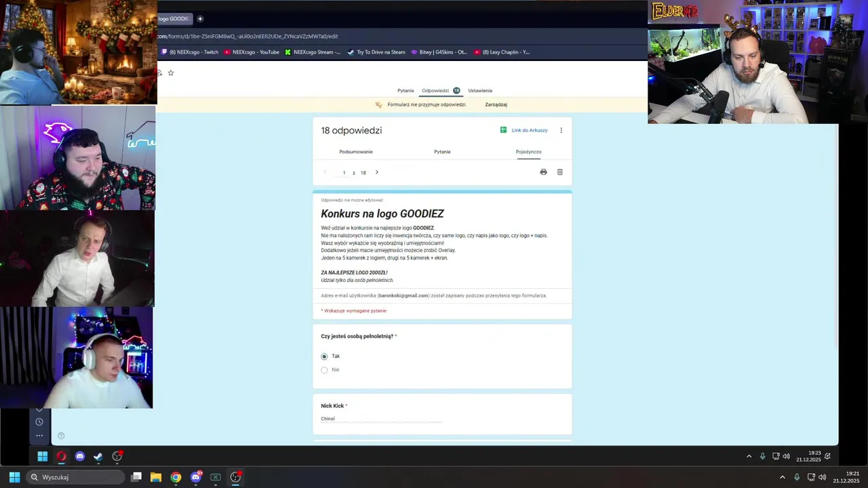Click the microphone icon in outer tray

pos(797,477)
